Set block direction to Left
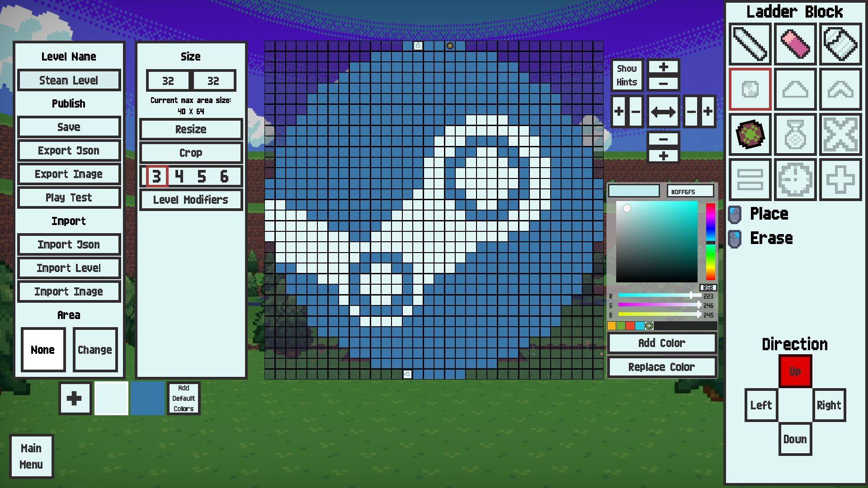This screenshot has width=868, height=488. pos(761,405)
